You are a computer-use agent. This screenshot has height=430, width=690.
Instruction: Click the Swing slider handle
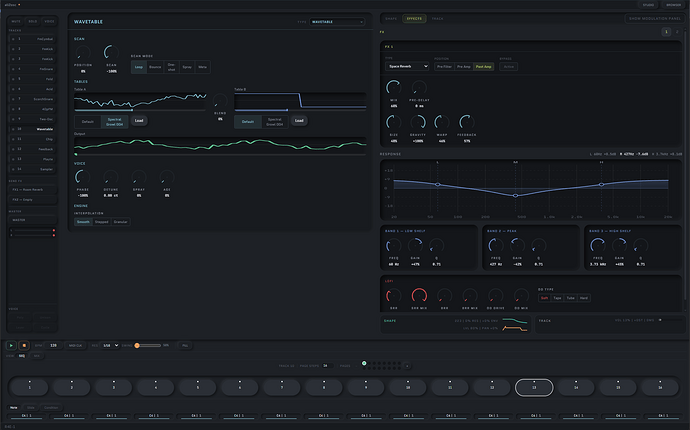coord(137,345)
